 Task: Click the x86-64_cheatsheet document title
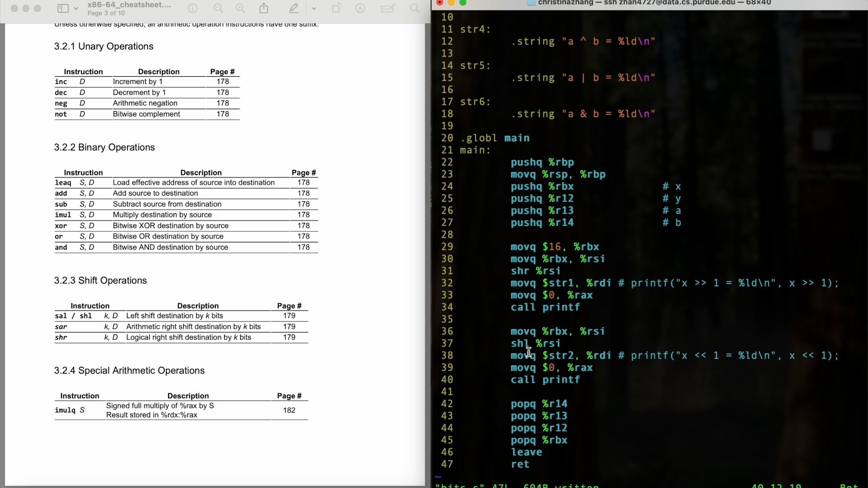click(129, 5)
